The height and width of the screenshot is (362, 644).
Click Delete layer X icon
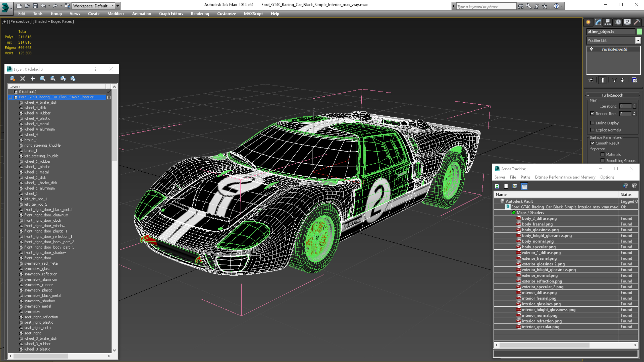pos(23,78)
